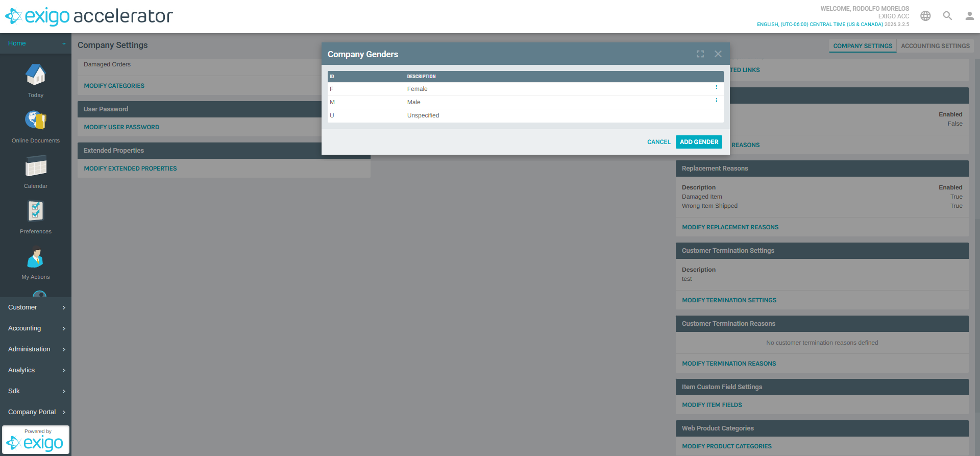The height and width of the screenshot is (456, 980).
Task: Click the language and timezone link
Action: point(820,25)
